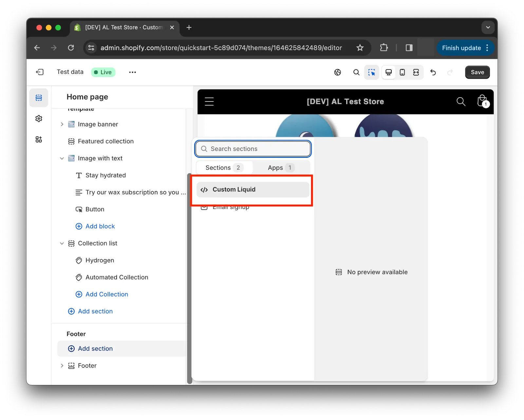Open the Chrome three-dots menu
Screen dimensions: 524x420
(x=488, y=48)
